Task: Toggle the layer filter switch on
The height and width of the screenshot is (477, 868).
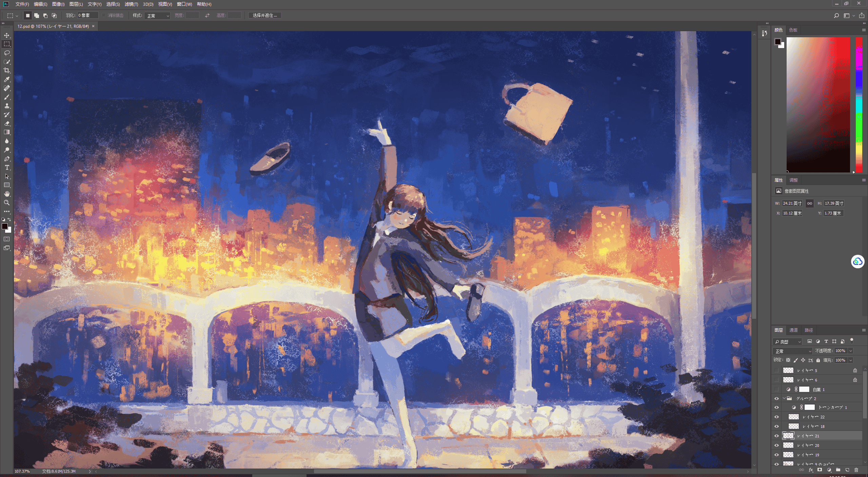Action: [851, 341]
